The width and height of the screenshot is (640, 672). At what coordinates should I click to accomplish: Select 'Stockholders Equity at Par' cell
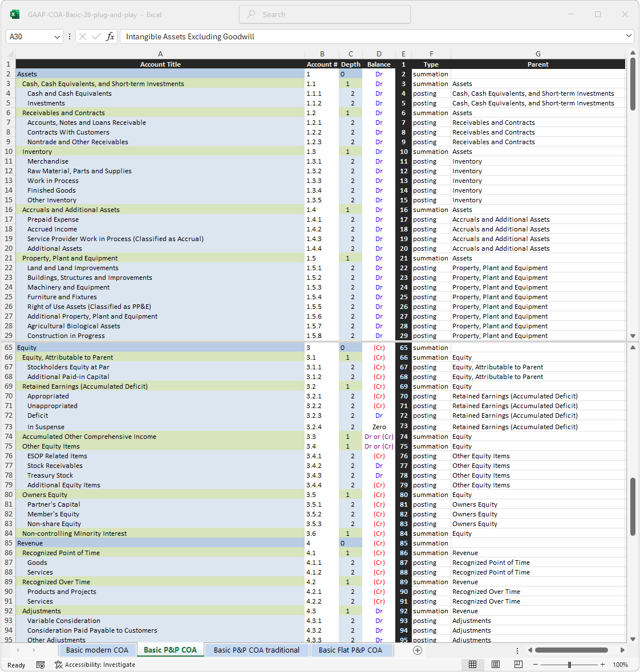coord(160,367)
